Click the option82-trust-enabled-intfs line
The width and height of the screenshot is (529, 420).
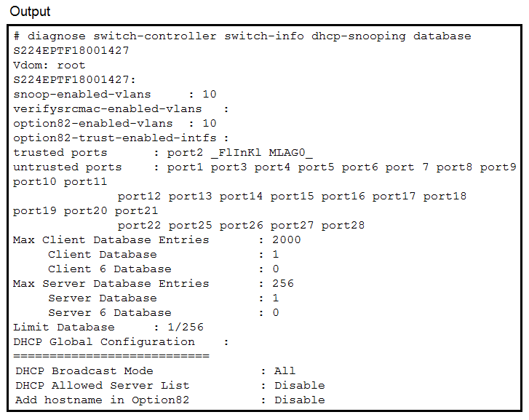pos(115,138)
